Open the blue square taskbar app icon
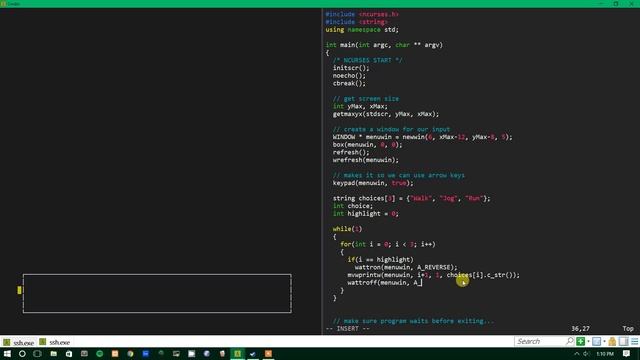640x360 pixels. click(146, 353)
